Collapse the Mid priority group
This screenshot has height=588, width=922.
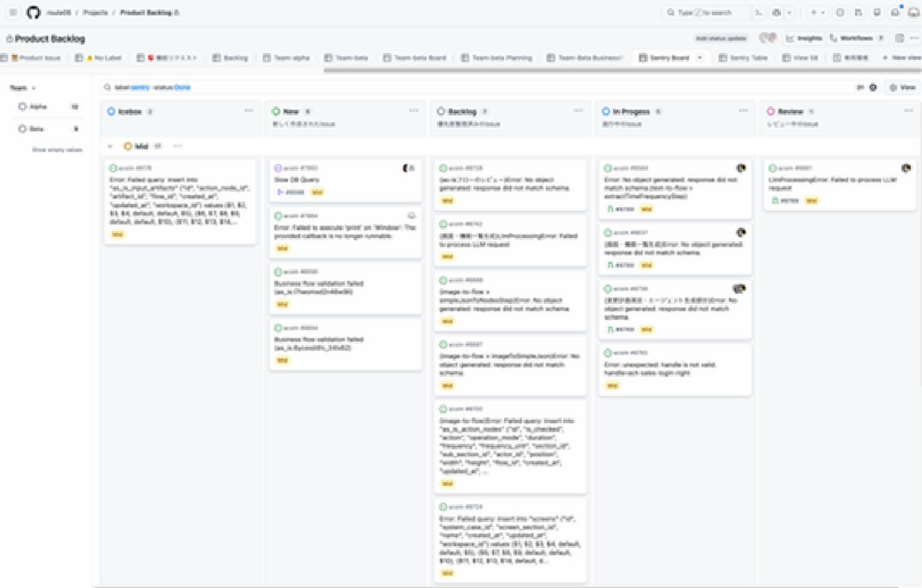tap(110, 146)
